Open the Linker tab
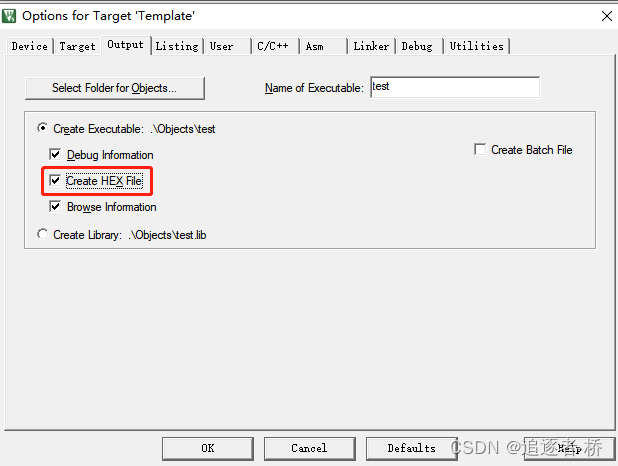This screenshot has height=466, width=618. coord(371,47)
